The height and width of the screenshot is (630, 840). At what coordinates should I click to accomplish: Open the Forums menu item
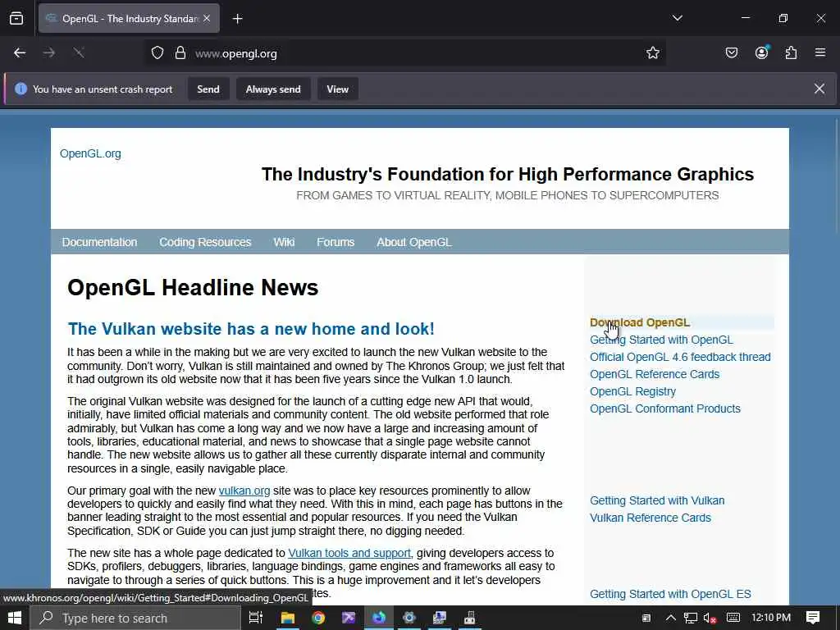click(x=336, y=242)
